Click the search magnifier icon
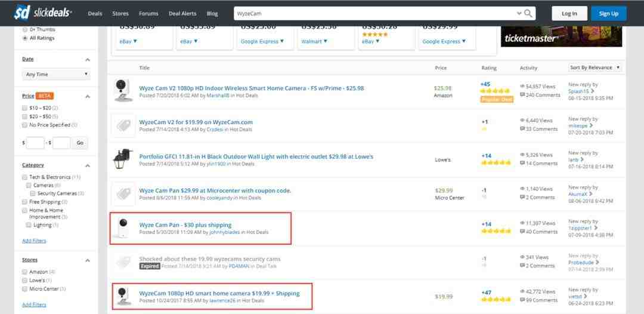The height and width of the screenshot is (314, 644). [x=528, y=14]
